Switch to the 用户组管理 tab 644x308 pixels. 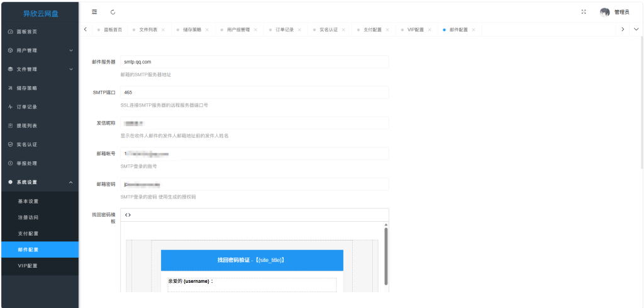pyautogui.click(x=238, y=30)
